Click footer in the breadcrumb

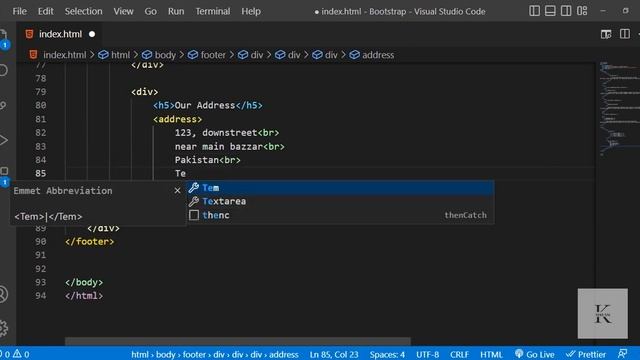click(x=213, y=55)
